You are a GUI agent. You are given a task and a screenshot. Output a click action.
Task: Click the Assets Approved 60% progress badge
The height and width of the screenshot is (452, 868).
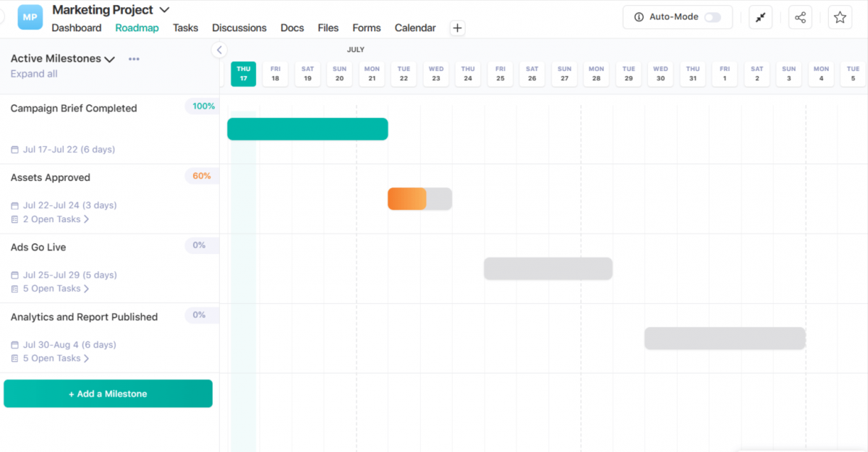tap(202, 176)
